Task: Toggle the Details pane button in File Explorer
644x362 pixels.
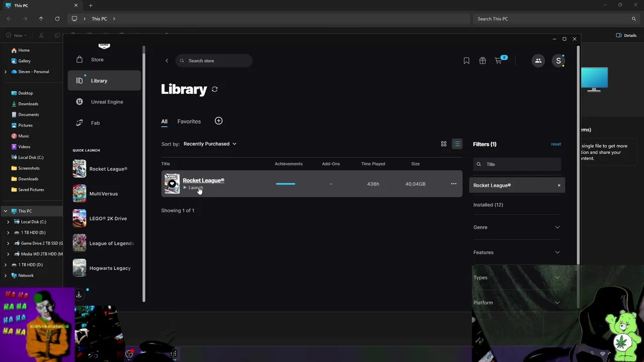Action: [x=626, y=35]
